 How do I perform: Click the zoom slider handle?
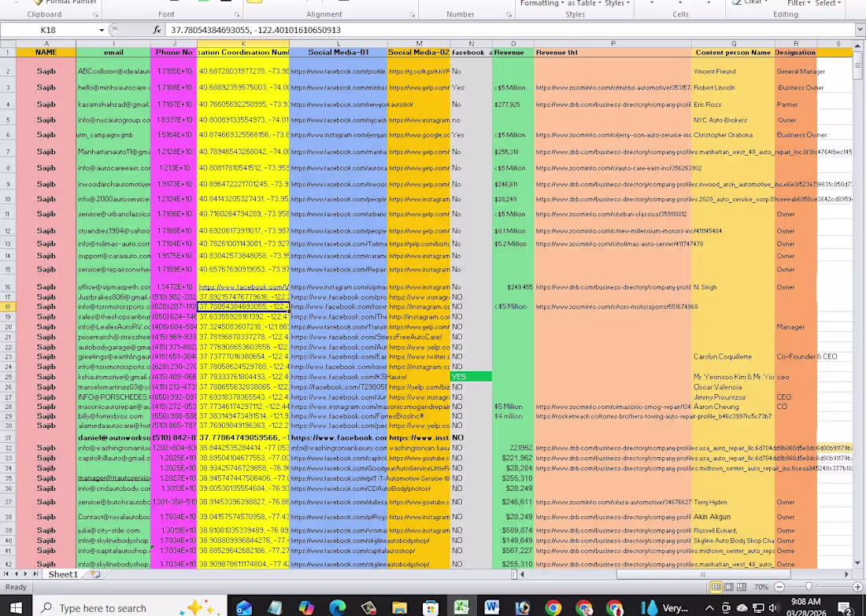click(x=809, y=587)
